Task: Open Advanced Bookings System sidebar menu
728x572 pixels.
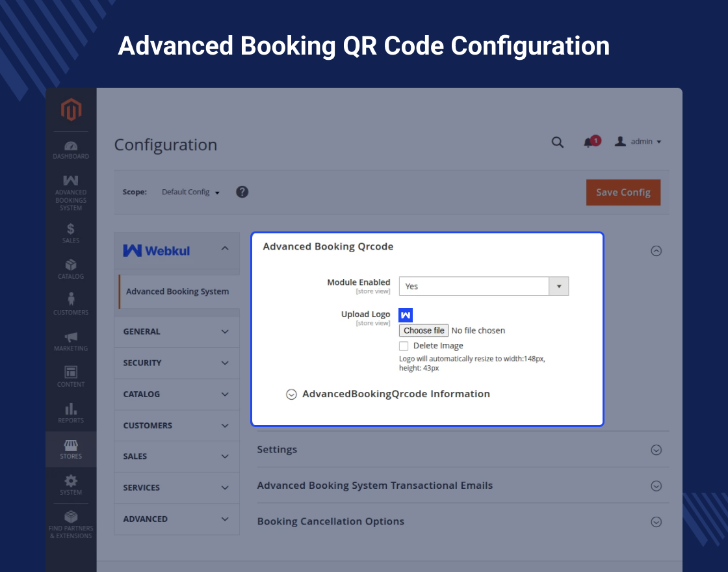Action: (x=71, y=192)
